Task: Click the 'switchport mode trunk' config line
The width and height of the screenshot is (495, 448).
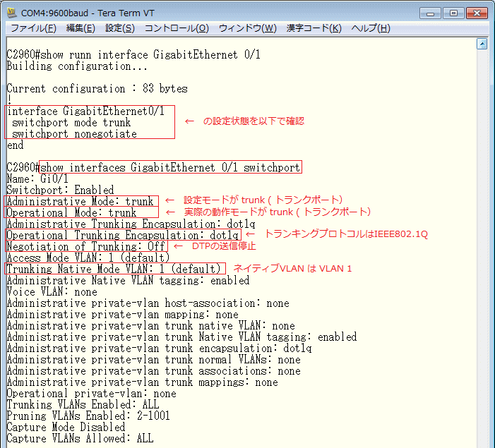Action: (x=71, y=122)
